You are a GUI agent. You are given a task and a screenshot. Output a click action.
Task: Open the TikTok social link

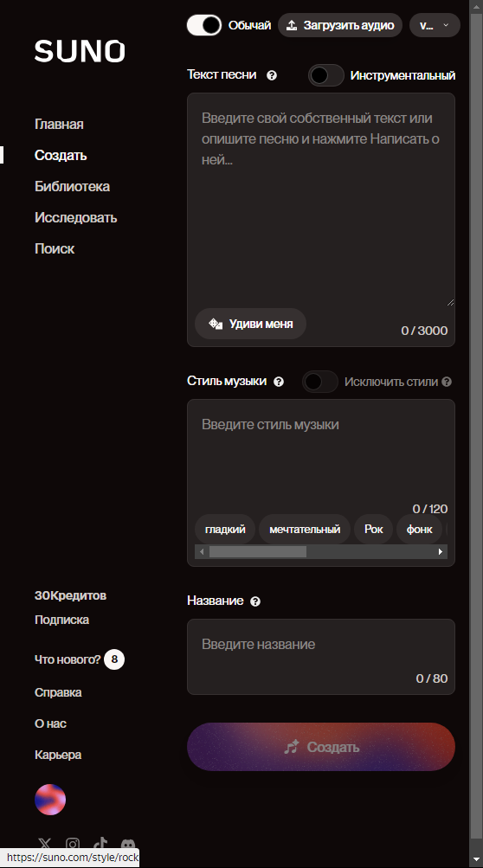100,844
